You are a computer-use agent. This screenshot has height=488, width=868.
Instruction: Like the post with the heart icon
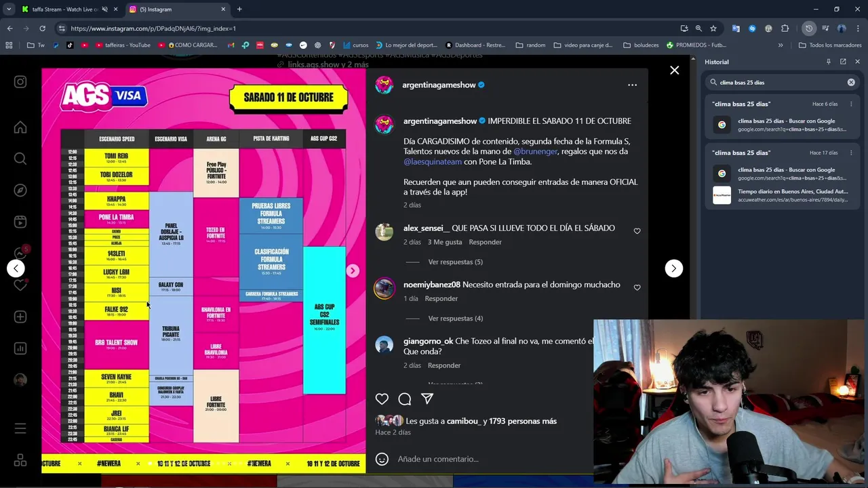382,399
